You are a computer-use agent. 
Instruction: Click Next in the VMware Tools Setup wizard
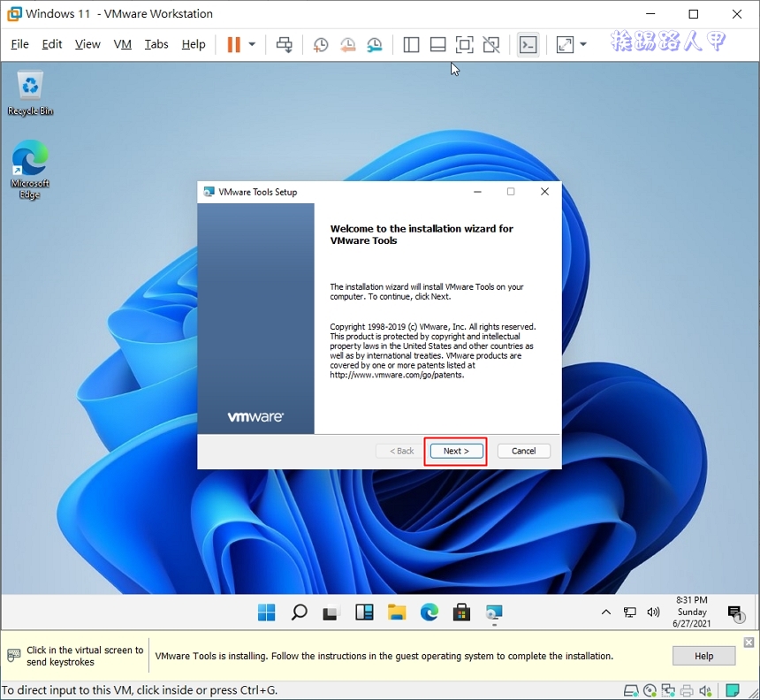click(455, 451)
